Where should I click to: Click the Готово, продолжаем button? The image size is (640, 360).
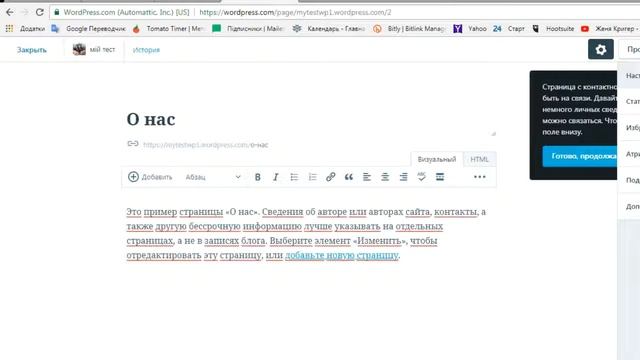(x=580, y=156)
